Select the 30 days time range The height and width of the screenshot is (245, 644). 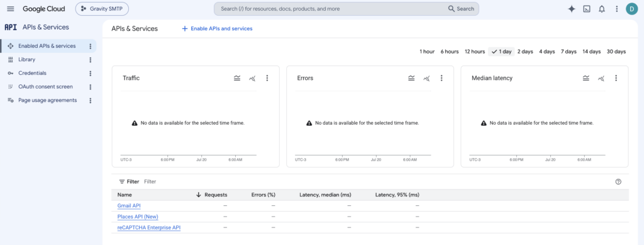(616, 52)
